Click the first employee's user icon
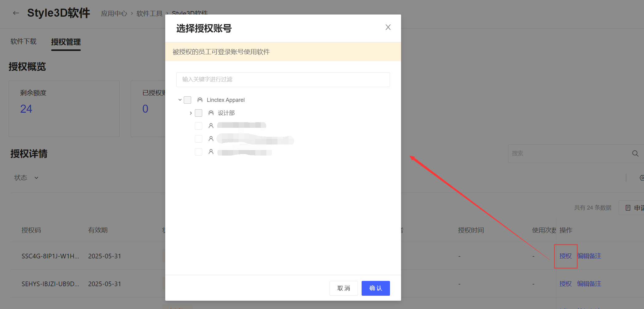Image resolution: width=644 pixels, height=309 pixels. tap(211, 126)
